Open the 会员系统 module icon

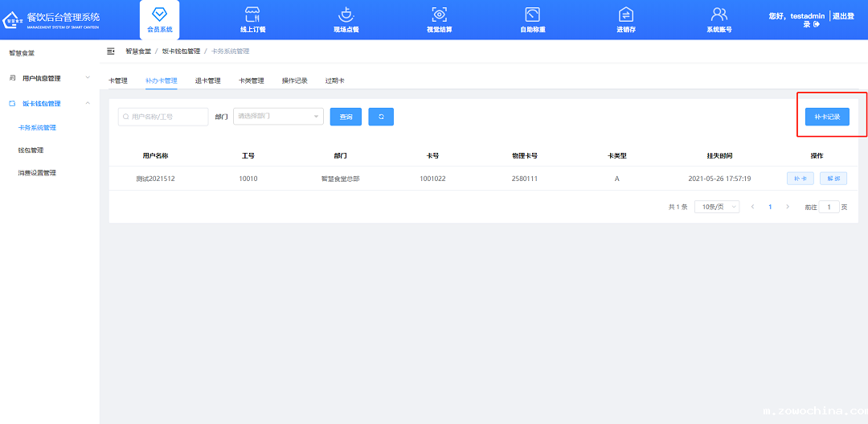click(159, 19)
